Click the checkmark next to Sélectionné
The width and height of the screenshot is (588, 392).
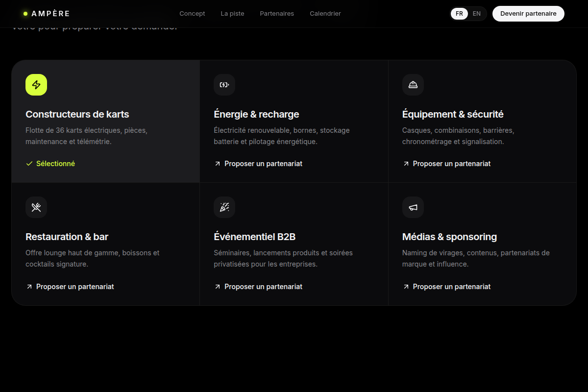(29, 164)
